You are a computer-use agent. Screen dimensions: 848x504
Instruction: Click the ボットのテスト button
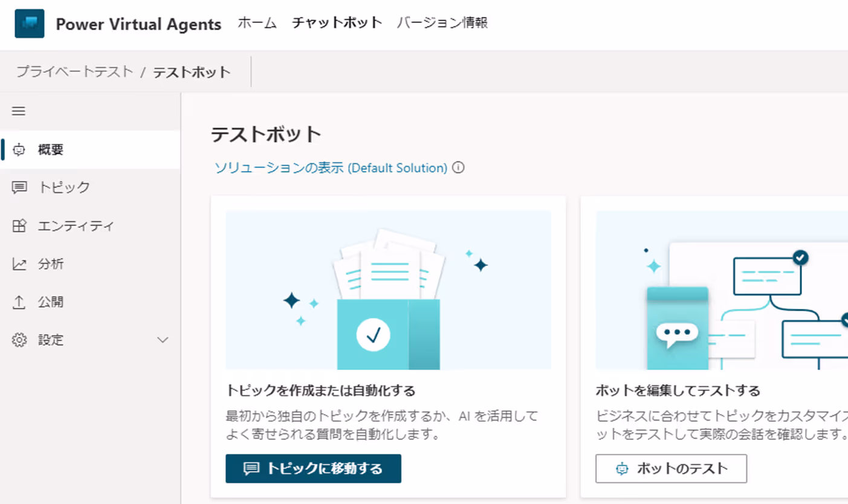[671, 469]
